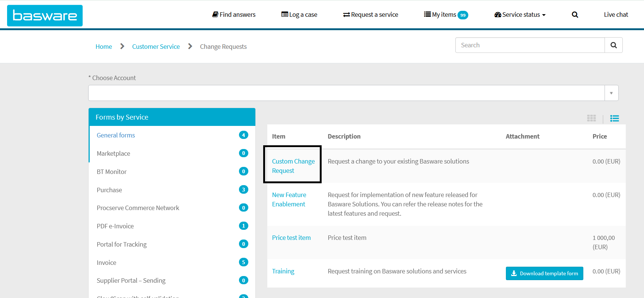Open Find answers in top navigation
644x298 pixels.
point(234,15)
